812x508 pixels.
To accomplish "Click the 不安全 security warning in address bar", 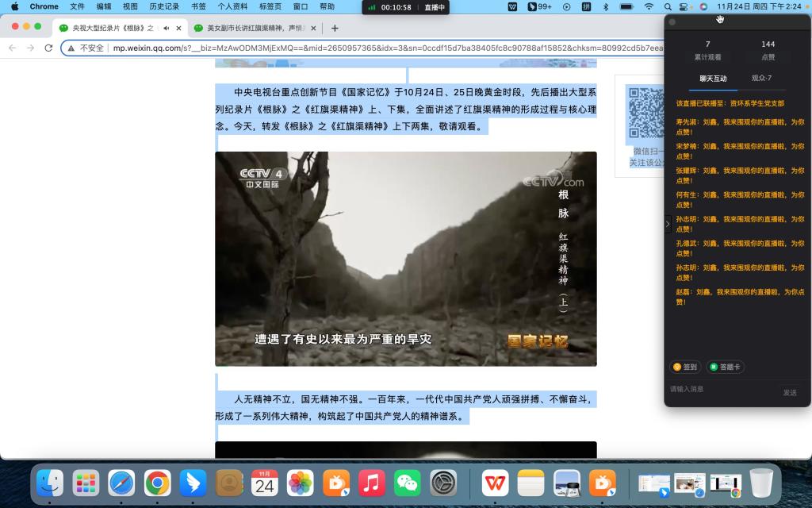I will pos(86,48).
